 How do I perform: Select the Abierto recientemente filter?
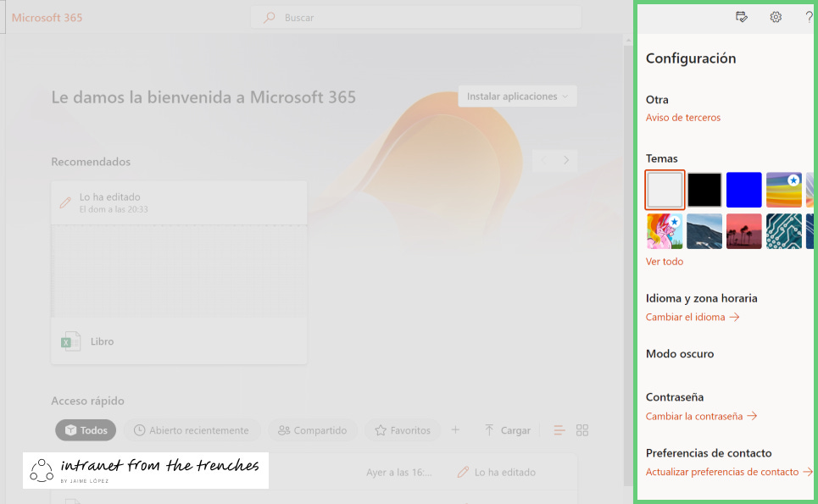click(192, 430)
